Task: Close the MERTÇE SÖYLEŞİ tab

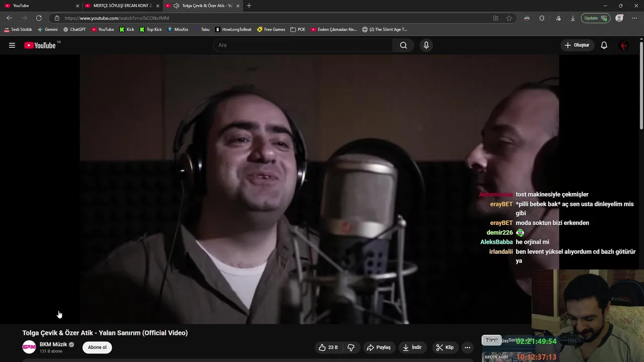Action: [157, 6]
